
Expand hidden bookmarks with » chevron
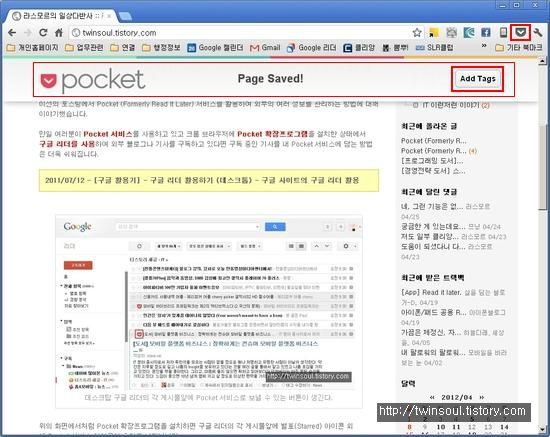tap(484, 46)
